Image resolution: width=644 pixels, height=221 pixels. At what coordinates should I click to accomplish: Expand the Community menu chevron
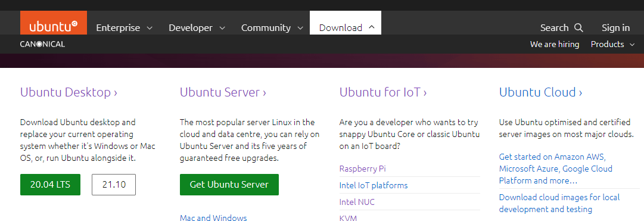300,28
